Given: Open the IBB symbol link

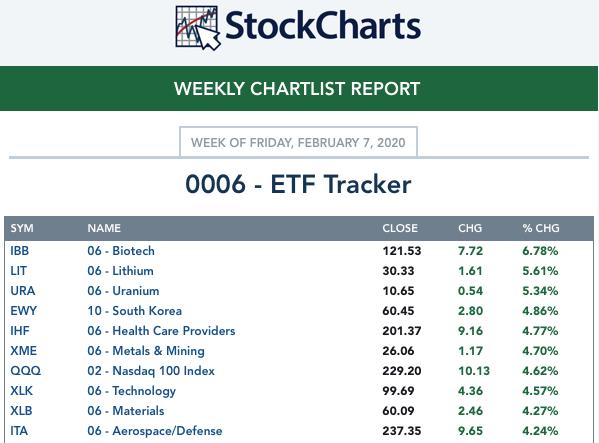Looking at the screenshot, I should click(19, 251).
